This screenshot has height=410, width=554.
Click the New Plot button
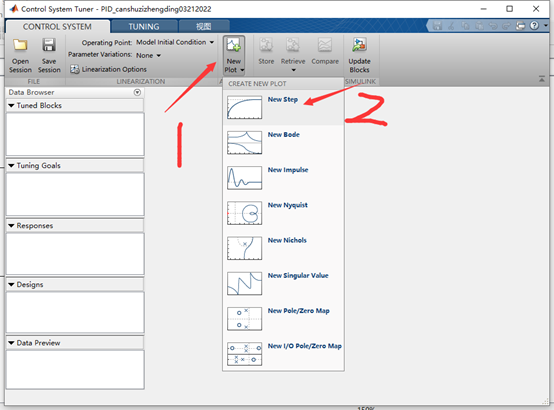coord(234,55)
